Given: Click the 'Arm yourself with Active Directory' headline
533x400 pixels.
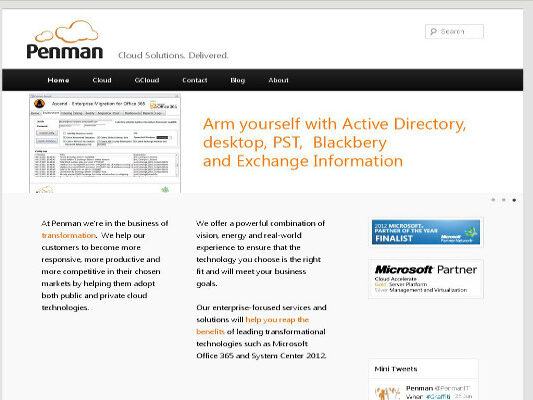Looking at the screenshot, I should [x=334, y=142].
